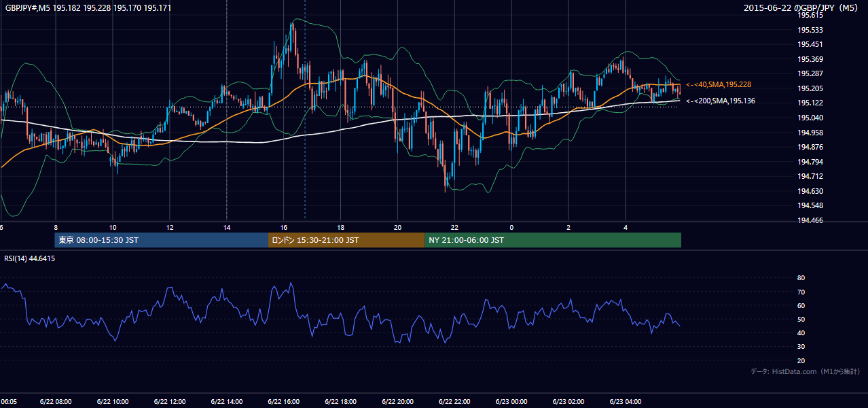Click the 6/23 02:00 bottom time label

(x=568, y=401)
